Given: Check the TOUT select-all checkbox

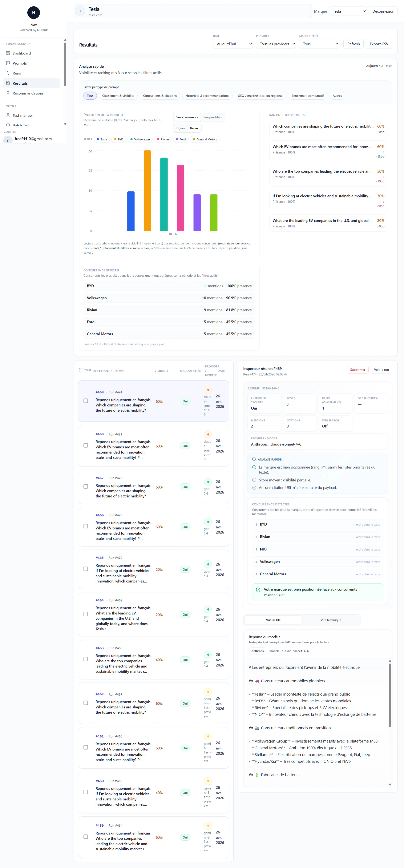Looking at the screenshot, I should pyautogui.click(x=81, y=370).
